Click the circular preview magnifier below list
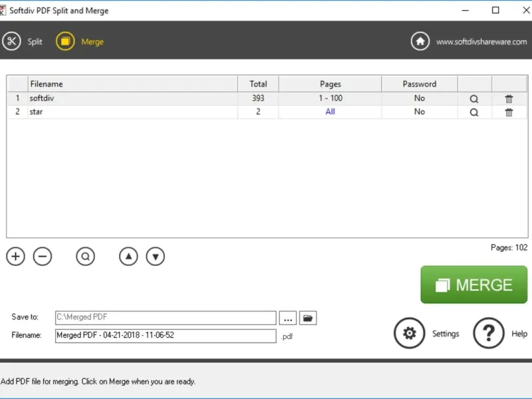The height and width of the screenshot is (399, 532). click(86, 257)
